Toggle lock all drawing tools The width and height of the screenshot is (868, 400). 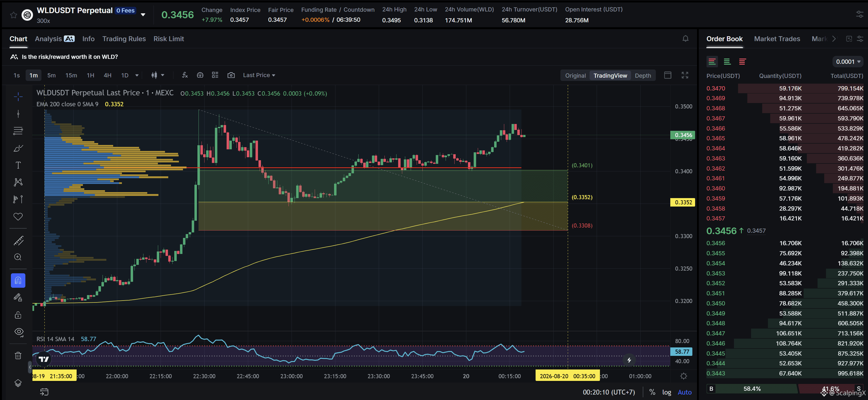18,315
